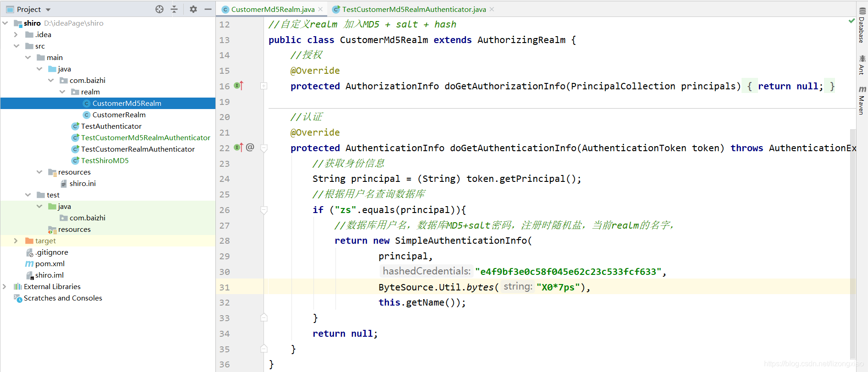Click the "return null;" statement line 34

(345, 334)
